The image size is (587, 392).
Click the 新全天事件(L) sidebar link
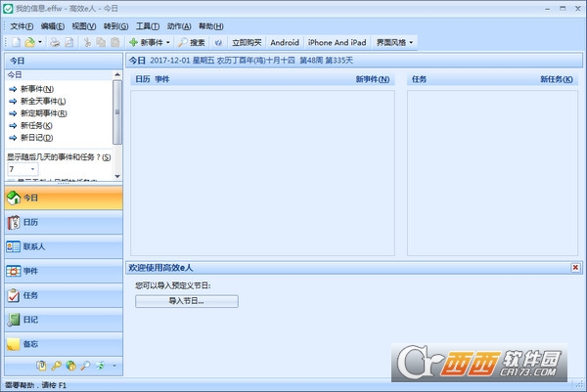point(43,102)
